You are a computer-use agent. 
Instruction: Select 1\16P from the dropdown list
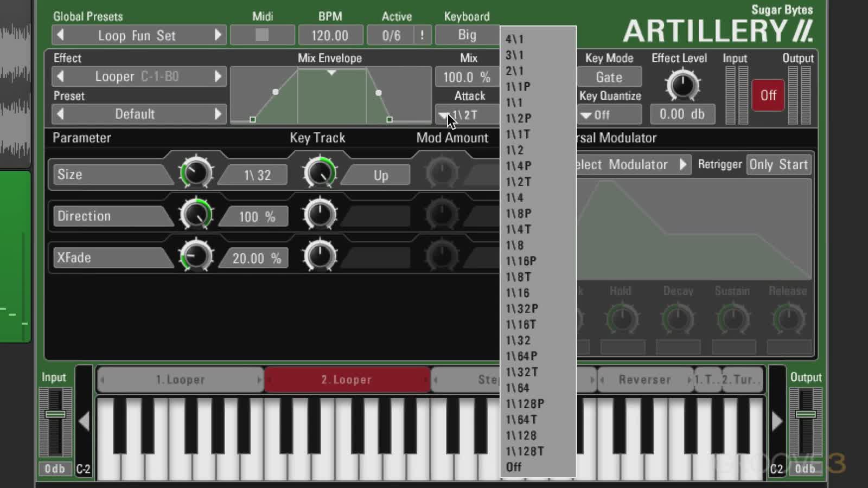pyautogui.click(x=538, y=261)
